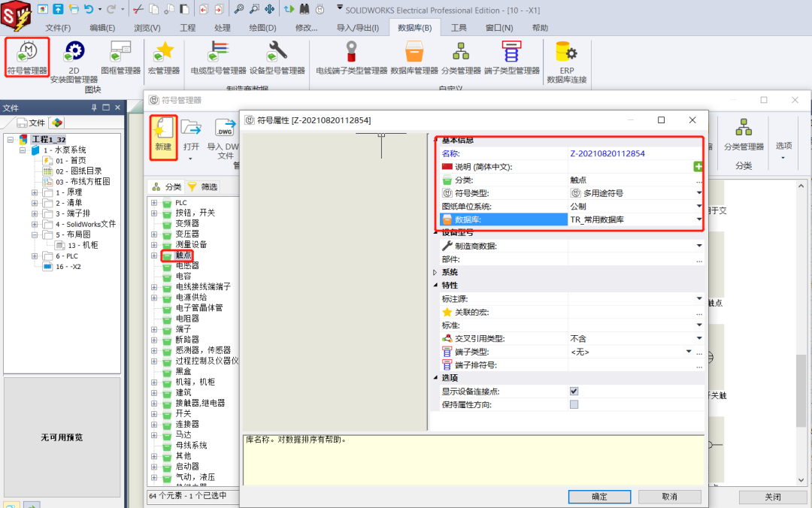
Task: Select 03 - 布线方框图 in project tree
Action: (83, 181)
